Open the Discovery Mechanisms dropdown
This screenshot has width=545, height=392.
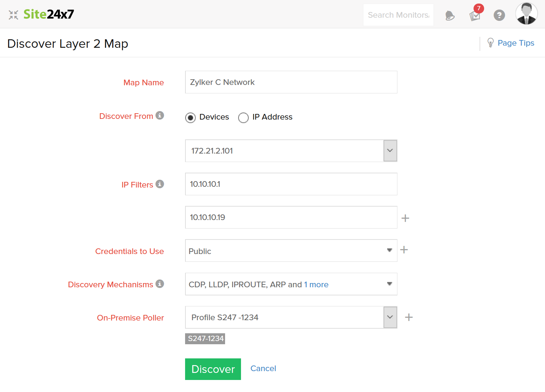389,284
